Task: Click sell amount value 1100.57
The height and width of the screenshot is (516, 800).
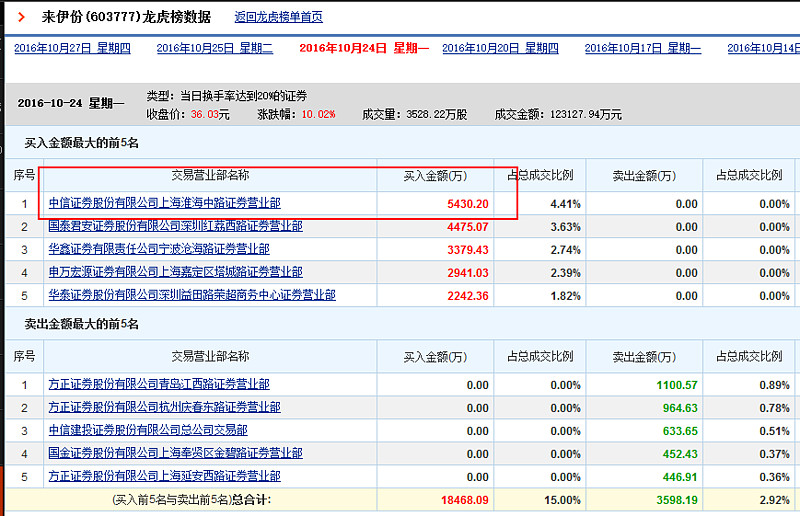Action: 677,385
